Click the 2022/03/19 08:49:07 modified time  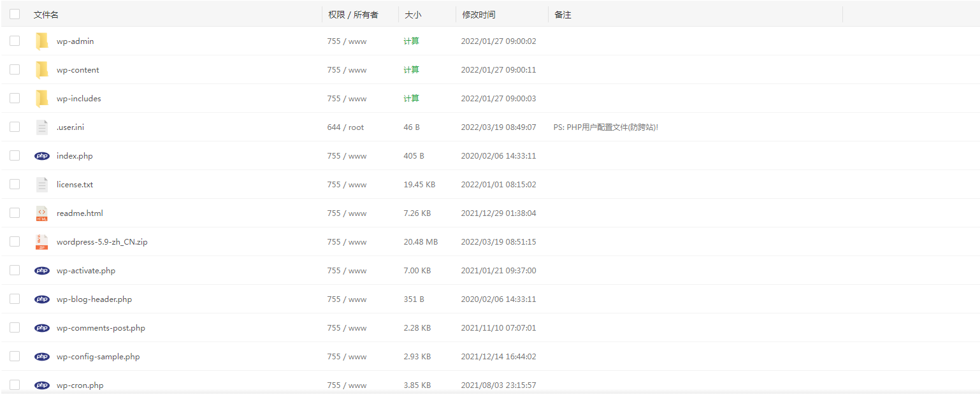click(498, 127)
